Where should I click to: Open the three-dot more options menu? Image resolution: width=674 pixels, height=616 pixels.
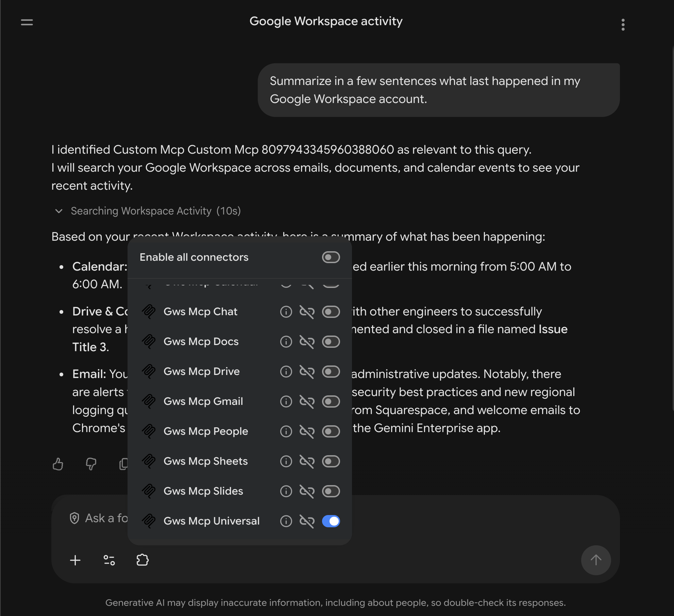623,24
